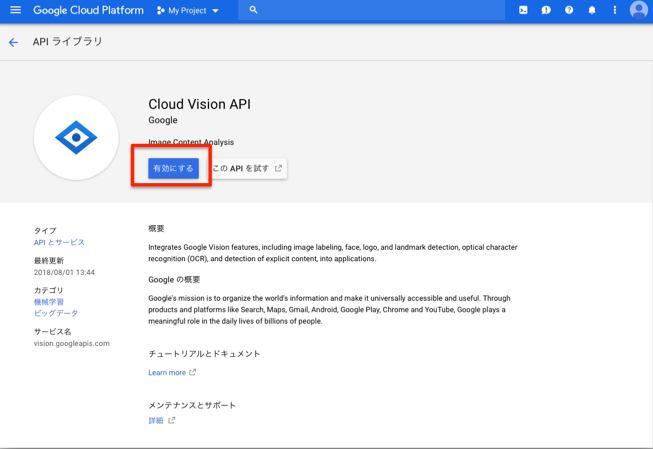Click the 2018/08/01 13:44 update date
The width and height of the screenshot is (653, 449).
coord(64,272)
